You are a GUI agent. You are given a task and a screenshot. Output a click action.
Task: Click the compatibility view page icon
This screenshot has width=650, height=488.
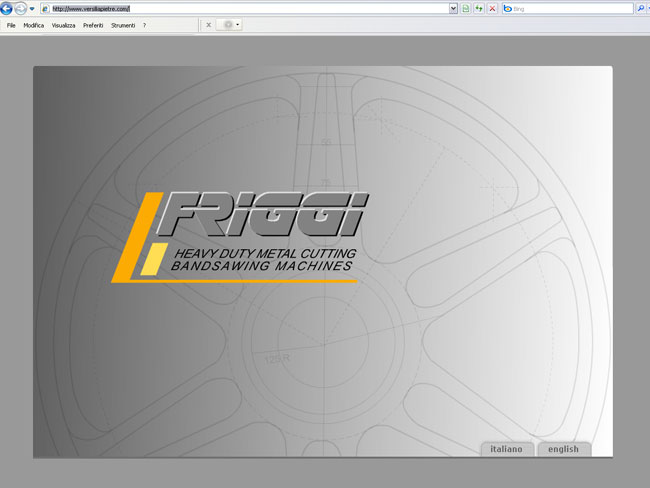click(466, 9)
